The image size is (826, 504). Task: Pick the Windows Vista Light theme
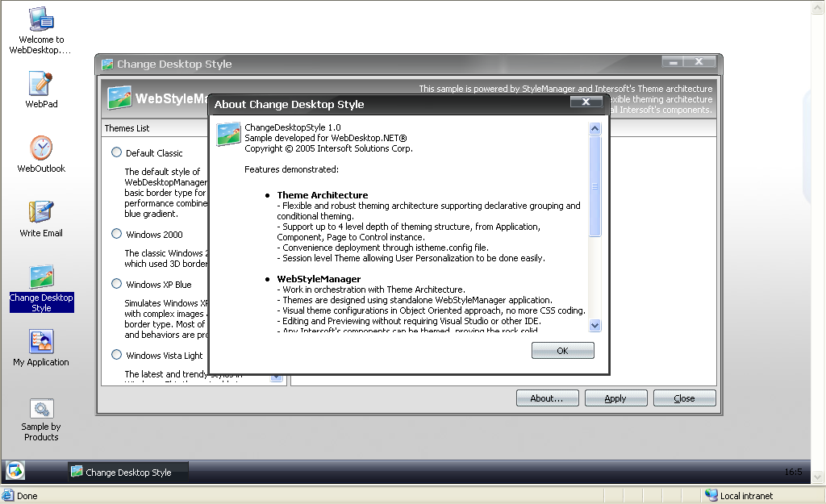(x=117, y=355)
